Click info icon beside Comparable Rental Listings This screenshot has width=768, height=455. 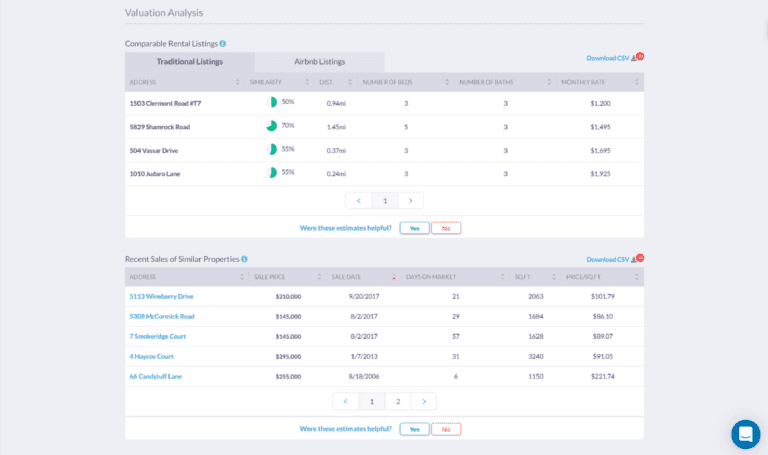222,44
